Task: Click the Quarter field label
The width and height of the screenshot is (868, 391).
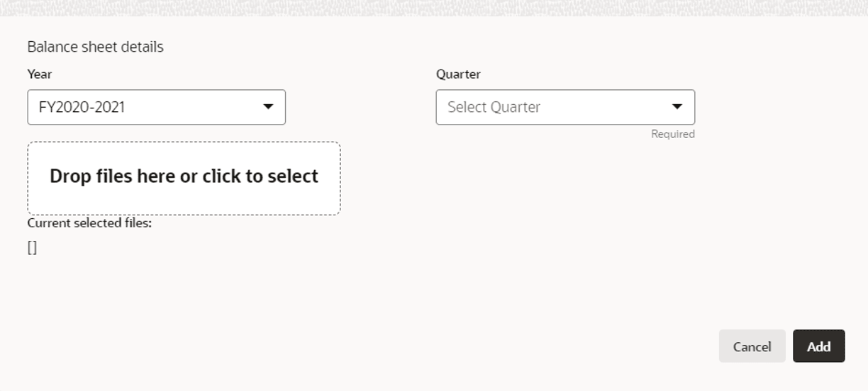Action: click(458, 74)
